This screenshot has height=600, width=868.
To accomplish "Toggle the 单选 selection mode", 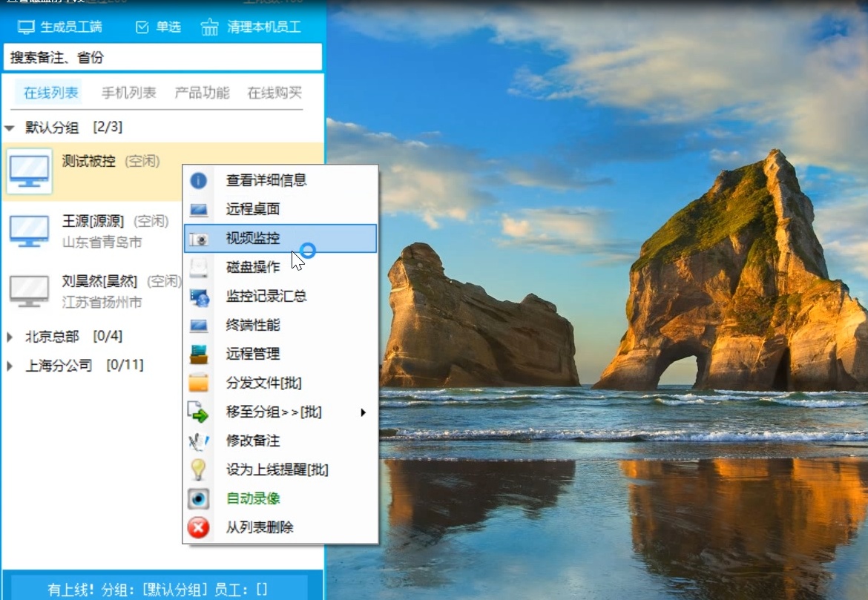I will pos(157,27).
